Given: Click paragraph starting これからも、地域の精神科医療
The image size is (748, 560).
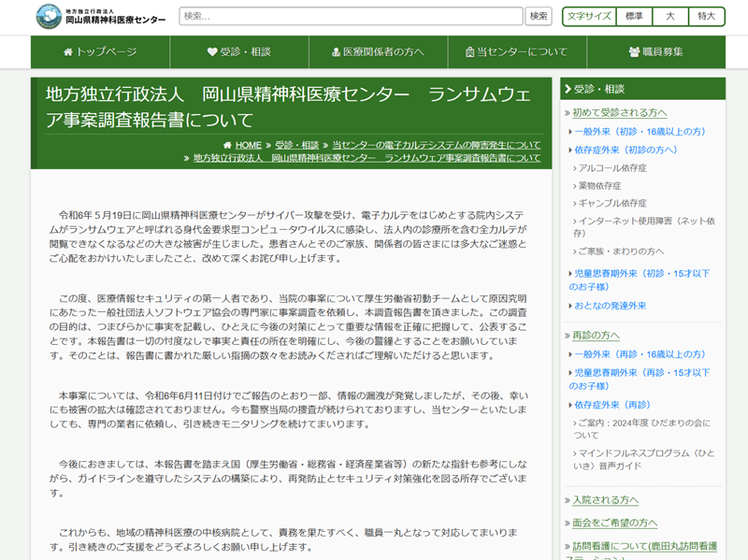Looking at the screenshot, I should [x=283, y=539].
